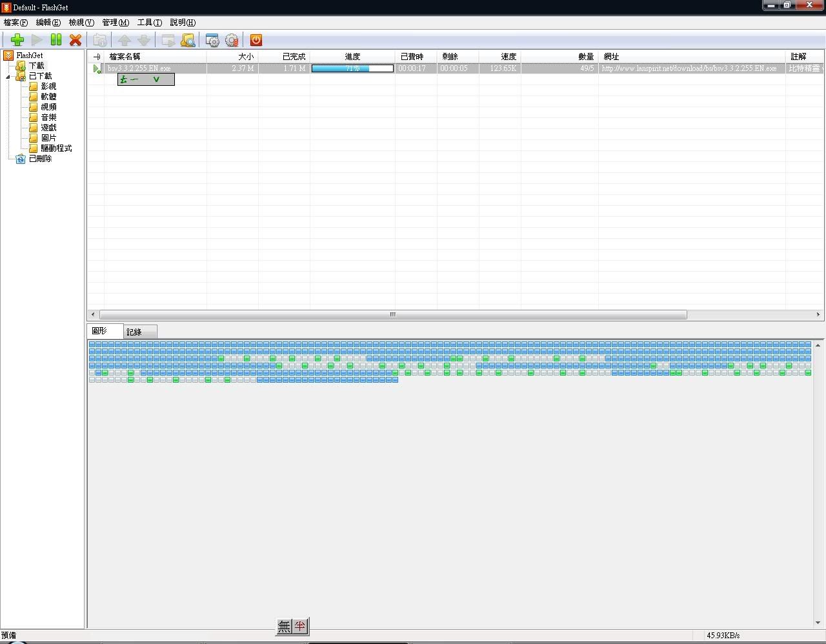Click the move-up arrow toolbar icon
Viewport: 826px width, 644px height.
(x=125, y=40)
